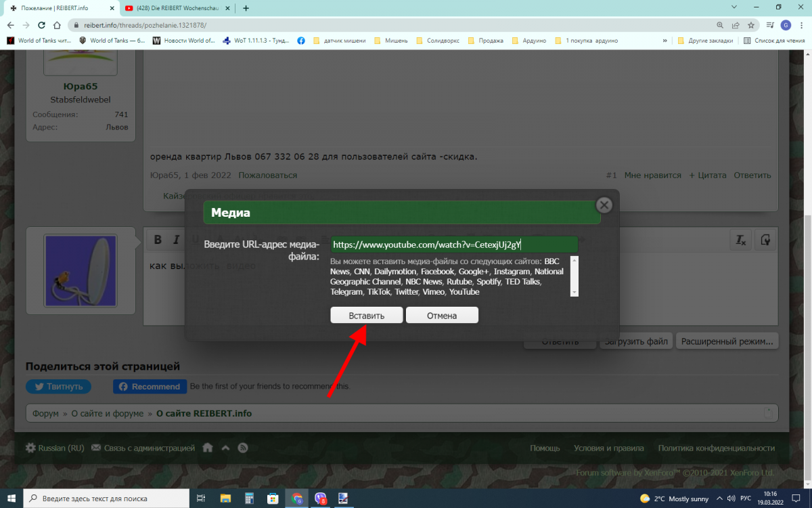Open the browser Home page icon
812x508 pixels.
(x=57, y=25)
